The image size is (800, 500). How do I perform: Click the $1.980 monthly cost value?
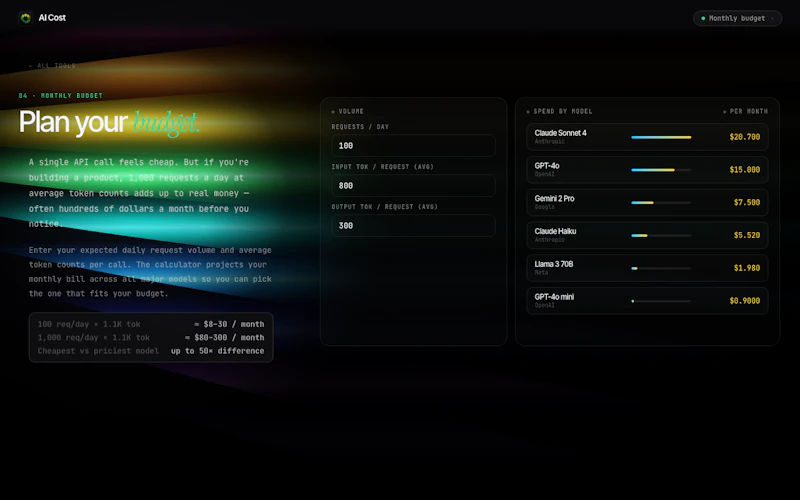tap(746, 268)
